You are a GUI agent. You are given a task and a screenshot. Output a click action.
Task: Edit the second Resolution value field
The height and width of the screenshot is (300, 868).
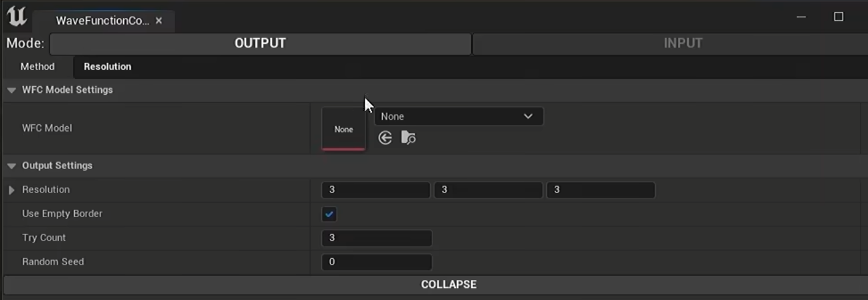coord(489,190)
